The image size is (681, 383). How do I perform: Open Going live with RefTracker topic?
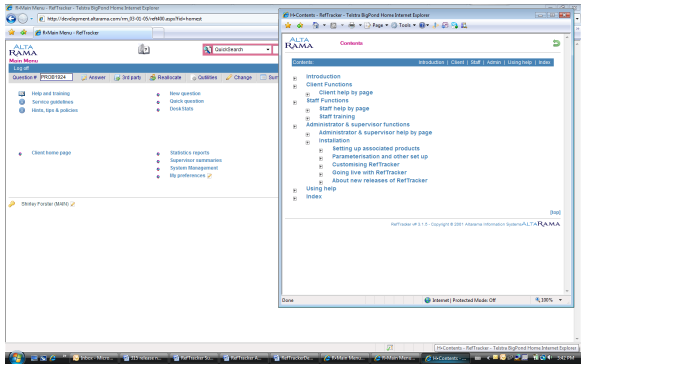pyautogui.click(x=369, y=172)
